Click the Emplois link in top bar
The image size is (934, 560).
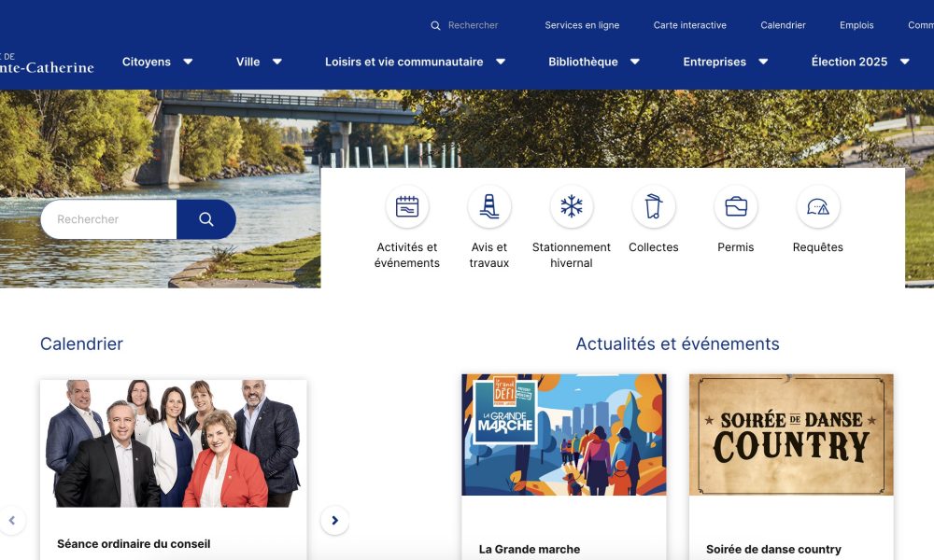(x=856, y=26)
